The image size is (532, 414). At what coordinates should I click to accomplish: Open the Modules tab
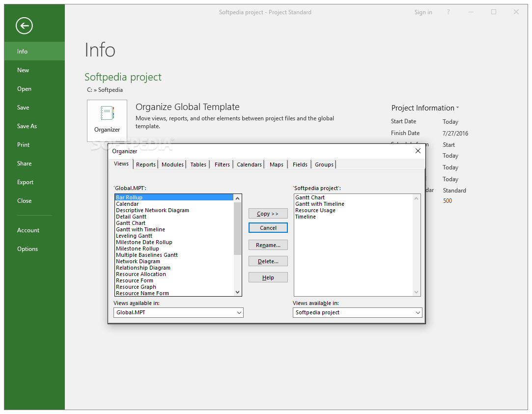click(172, 165)
